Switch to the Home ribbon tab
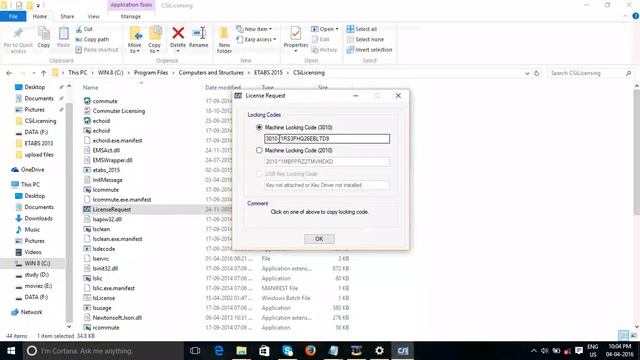 click(40, 16)
